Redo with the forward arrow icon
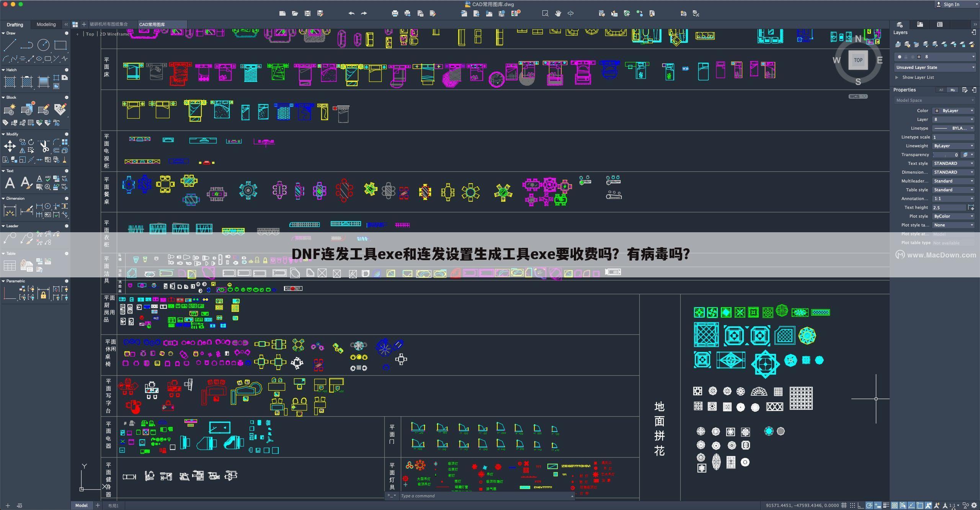The width and height of the screenshot is (980, 510). click(364, 13)
